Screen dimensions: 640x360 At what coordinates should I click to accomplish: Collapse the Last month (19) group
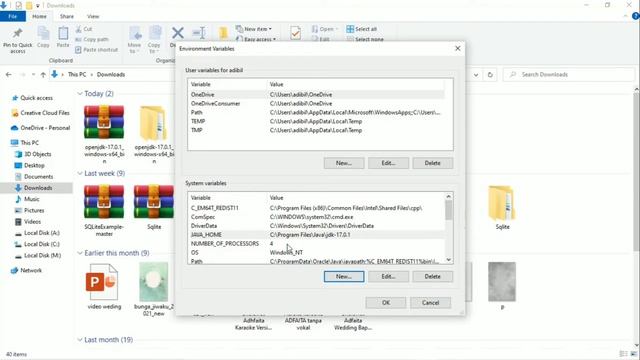(x=80, y=340)
